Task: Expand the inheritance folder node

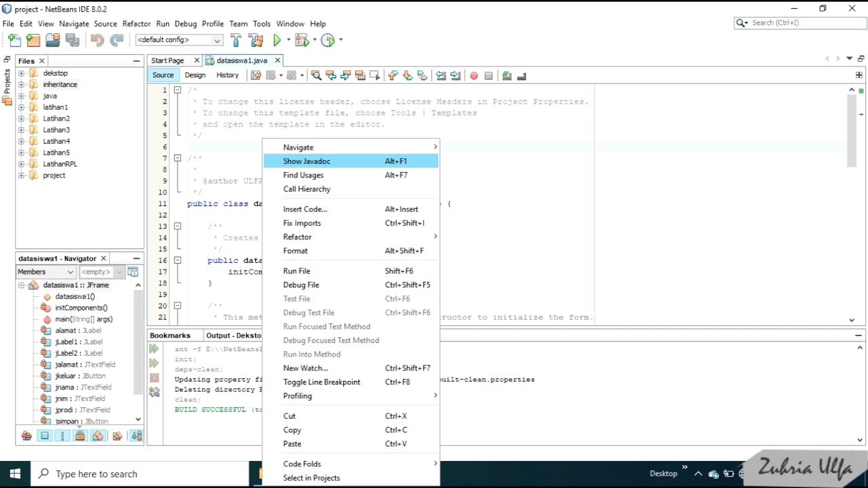Action: (x=21, y=85)
